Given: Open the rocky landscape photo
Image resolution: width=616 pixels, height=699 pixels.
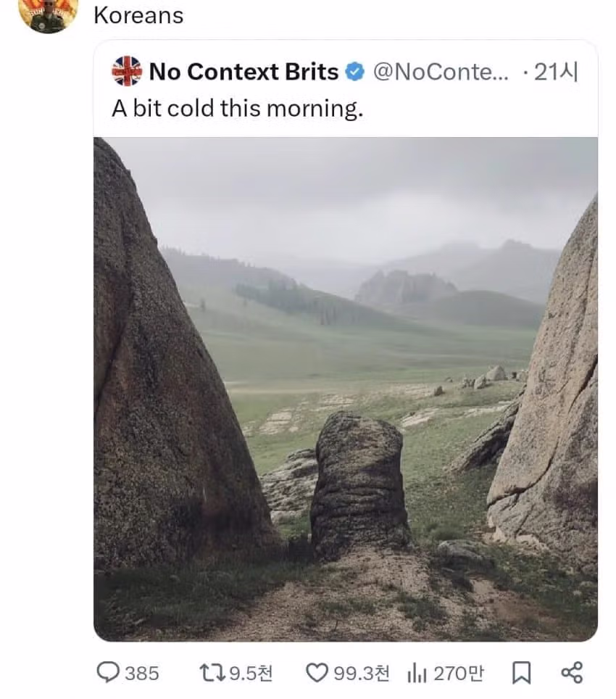Looking at the screenshot, I should 345,389.
